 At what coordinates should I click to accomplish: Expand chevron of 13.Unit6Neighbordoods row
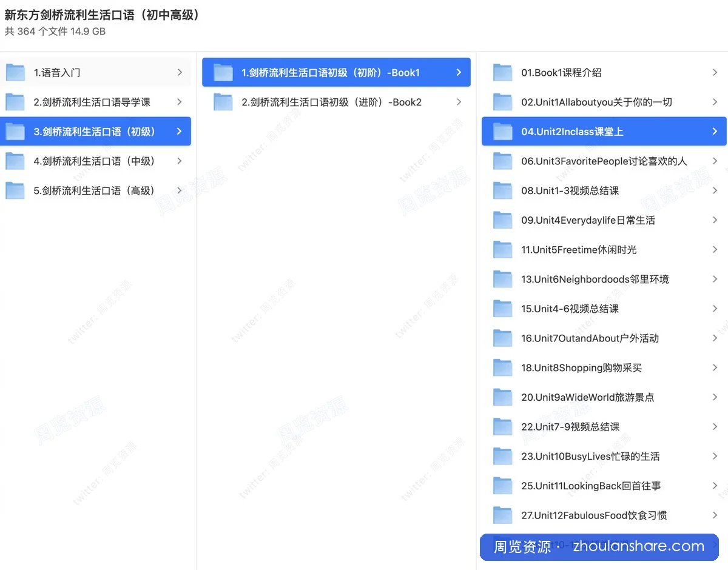(715, 279)
